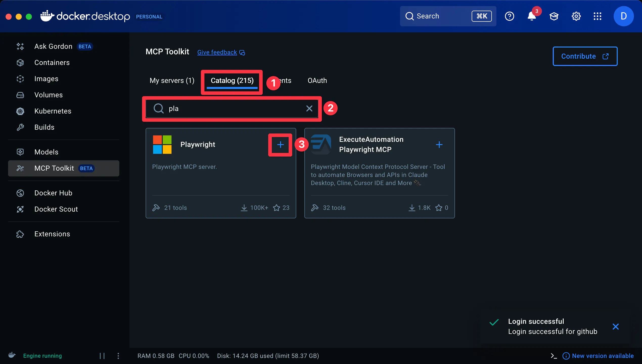Open notifications bell with 3 badge
642x364 pixels.
tap(532, 16)
